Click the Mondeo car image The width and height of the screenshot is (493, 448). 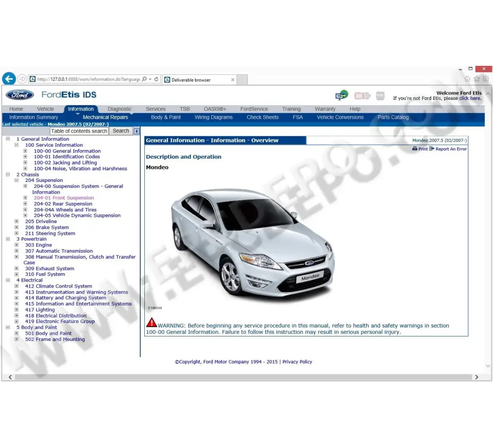[253, 245]
